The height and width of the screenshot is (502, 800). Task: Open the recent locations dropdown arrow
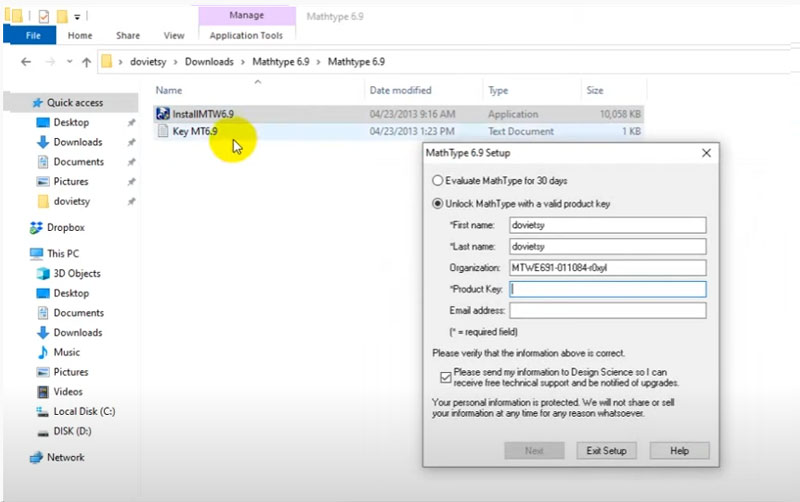69,62
